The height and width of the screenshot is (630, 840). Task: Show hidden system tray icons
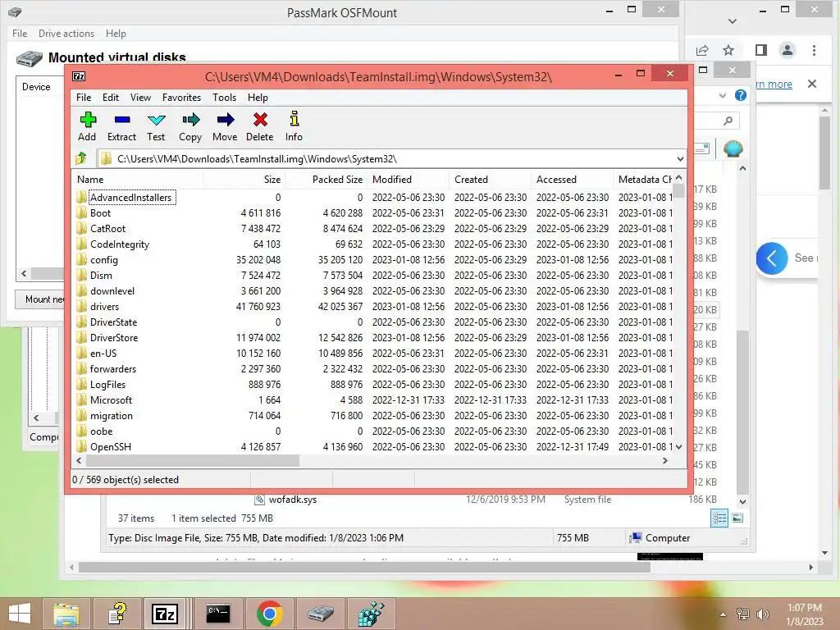click(723, 614)
